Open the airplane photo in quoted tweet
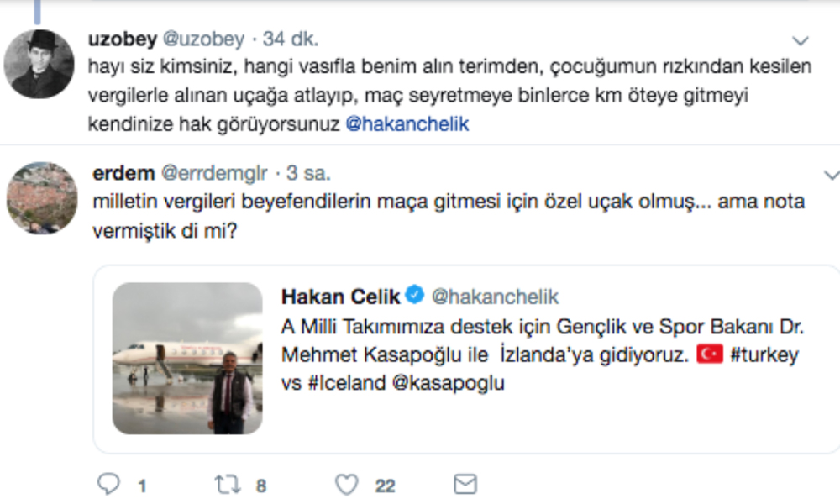 click(x=187, y=358)
